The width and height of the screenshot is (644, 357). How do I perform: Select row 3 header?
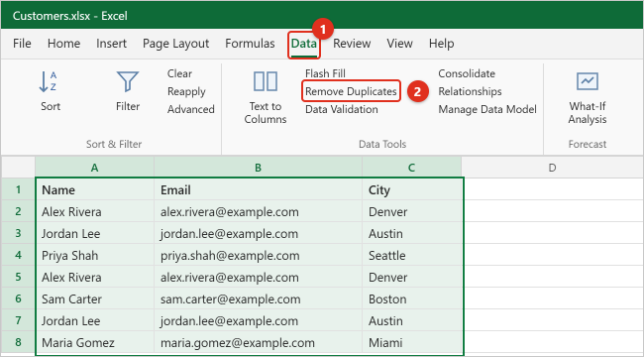pyautogui.click(x=18, y=233)
